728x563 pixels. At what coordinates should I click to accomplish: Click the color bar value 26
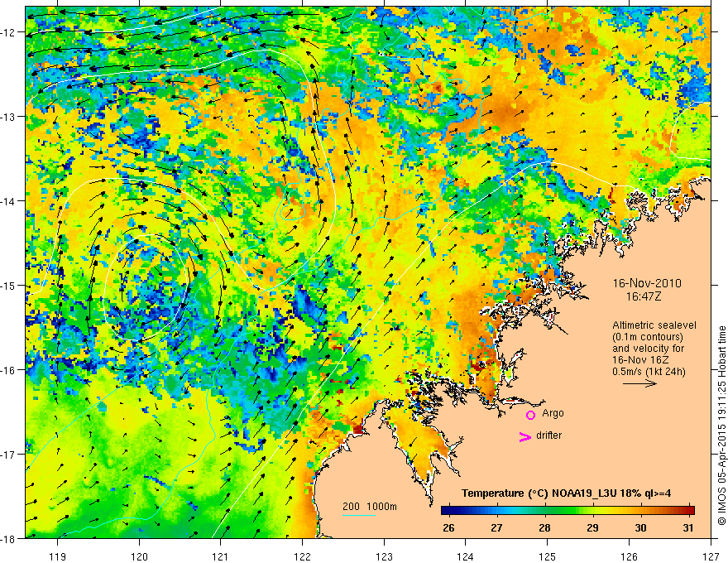coord(448,527)
